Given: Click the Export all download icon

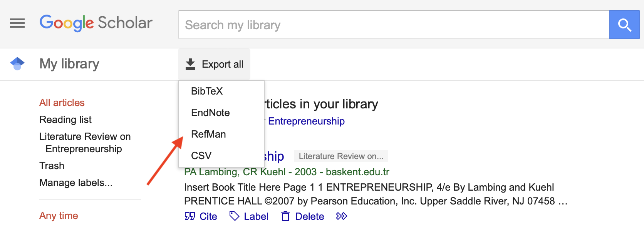Looking at the screenshot, I should [190, 64].
